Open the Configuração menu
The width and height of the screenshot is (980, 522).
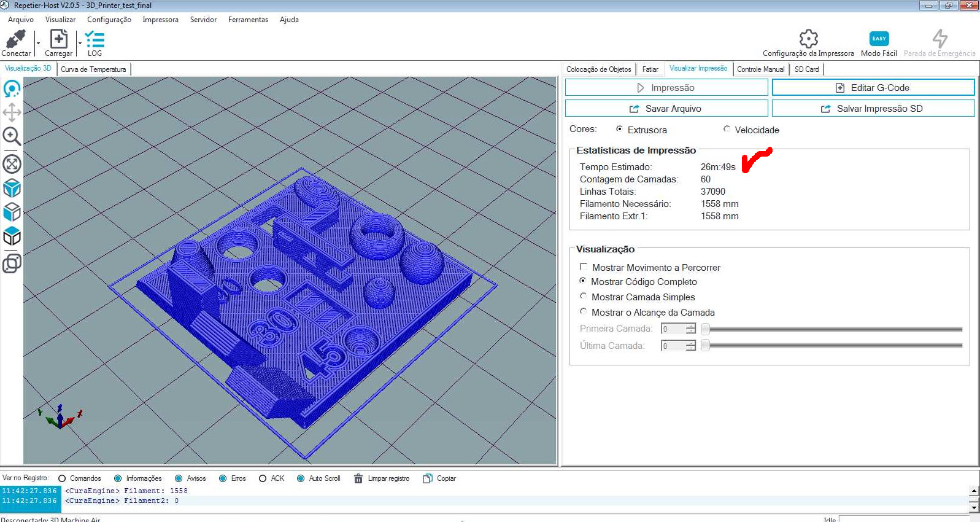109,20
